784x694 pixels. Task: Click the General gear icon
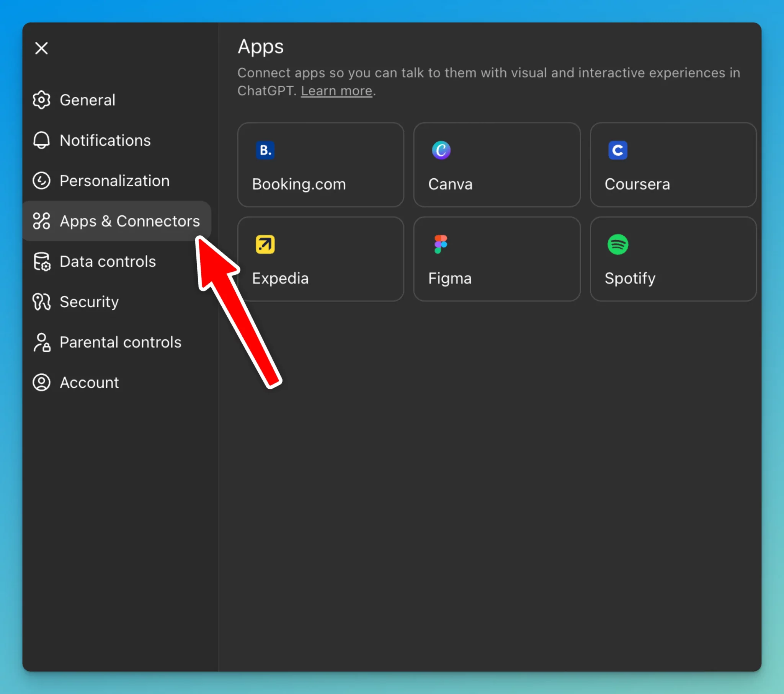pyautogui.click(x=41, y=100)
